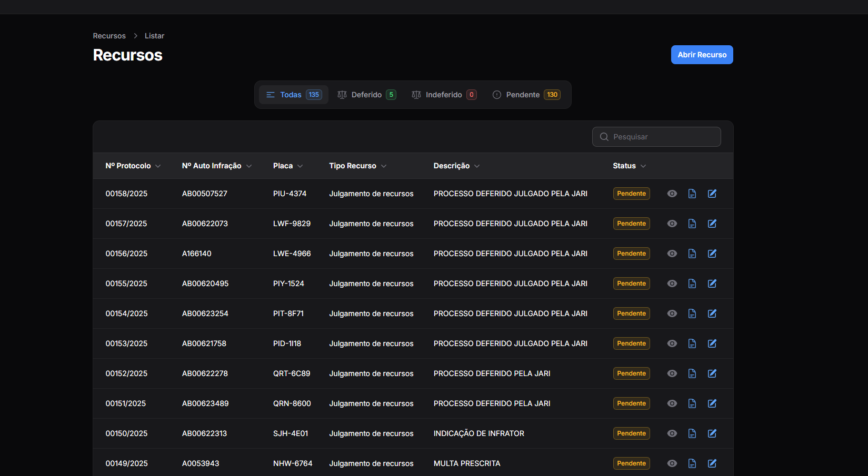This screenshot has width=868, height=476.
Task: Click the Pesquisar search field
Action: point(662,137)
